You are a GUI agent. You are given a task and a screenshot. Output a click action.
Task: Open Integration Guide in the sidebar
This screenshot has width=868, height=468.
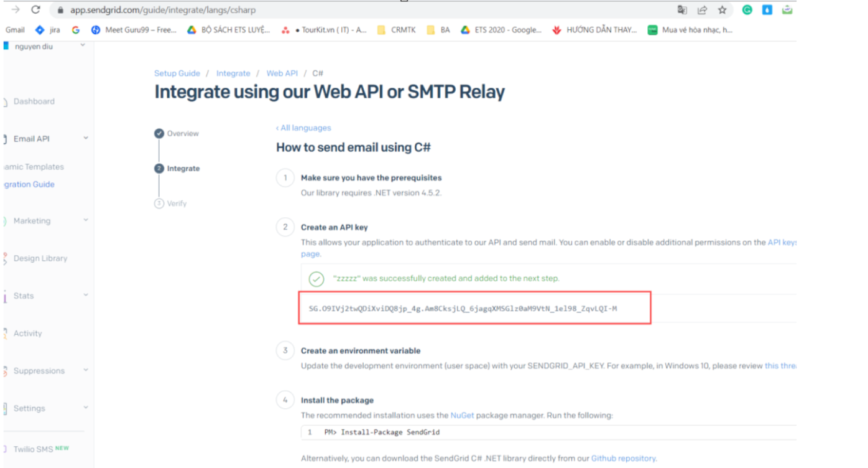pyautogui.click(x=29, y=184)
